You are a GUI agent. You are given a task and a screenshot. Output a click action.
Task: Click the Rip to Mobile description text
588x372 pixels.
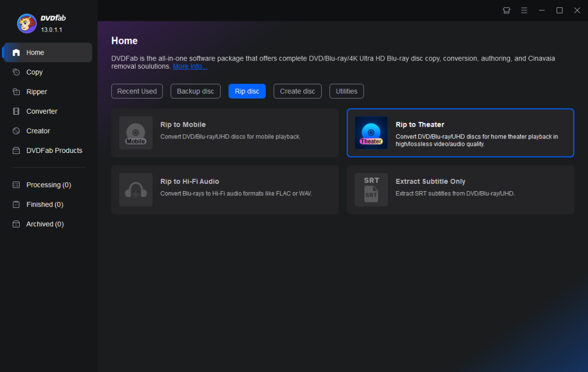tap(230, 137)
